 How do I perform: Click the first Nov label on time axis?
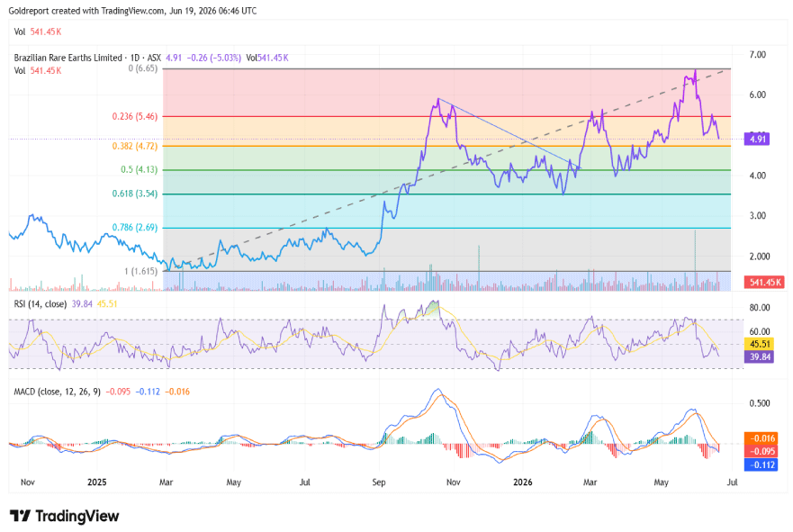coord(28,482)
